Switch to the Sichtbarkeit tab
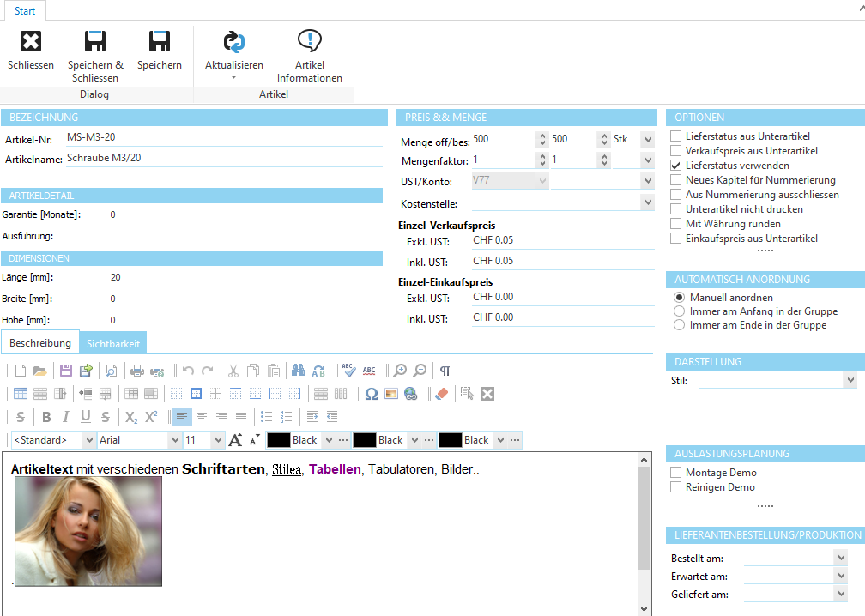Screen dimensions: 865x616 tap(114, 343)
